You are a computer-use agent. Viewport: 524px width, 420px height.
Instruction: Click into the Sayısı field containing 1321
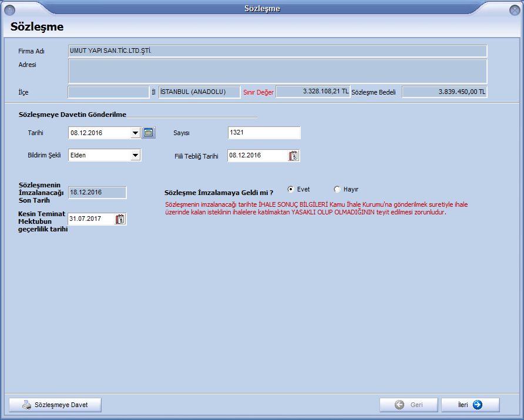point(264,133)
